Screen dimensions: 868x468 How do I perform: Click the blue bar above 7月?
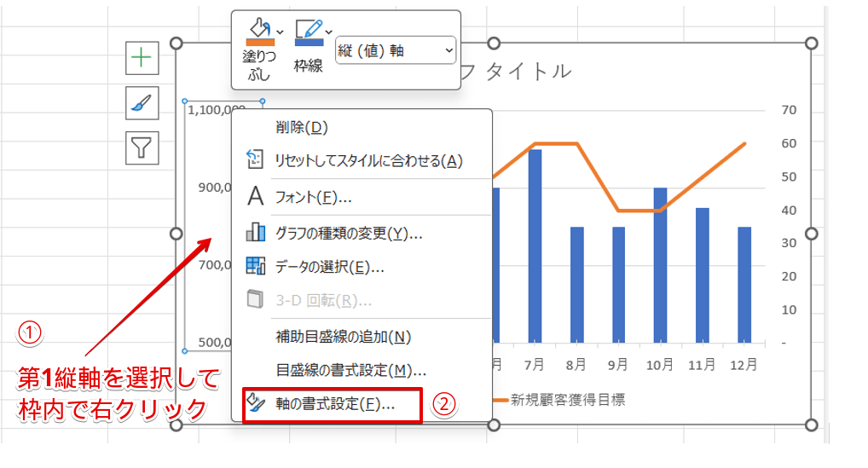pos(535,246)
